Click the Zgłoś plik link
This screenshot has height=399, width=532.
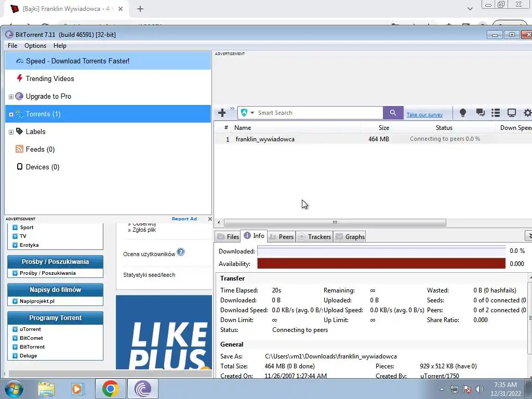[x=144, y=230]
